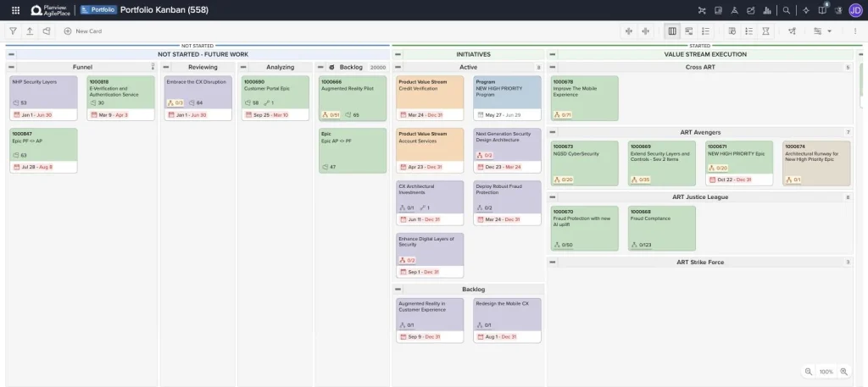Collapse the Reviewing lane
This screenshot has height=387, width=868.
tap(166, 67)
